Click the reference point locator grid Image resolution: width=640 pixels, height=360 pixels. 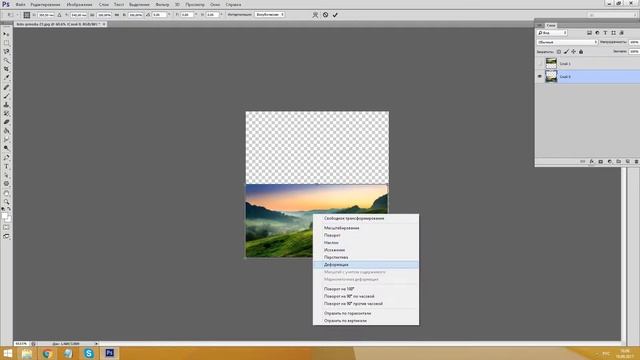pyautogui.click(x=27, y=15)
